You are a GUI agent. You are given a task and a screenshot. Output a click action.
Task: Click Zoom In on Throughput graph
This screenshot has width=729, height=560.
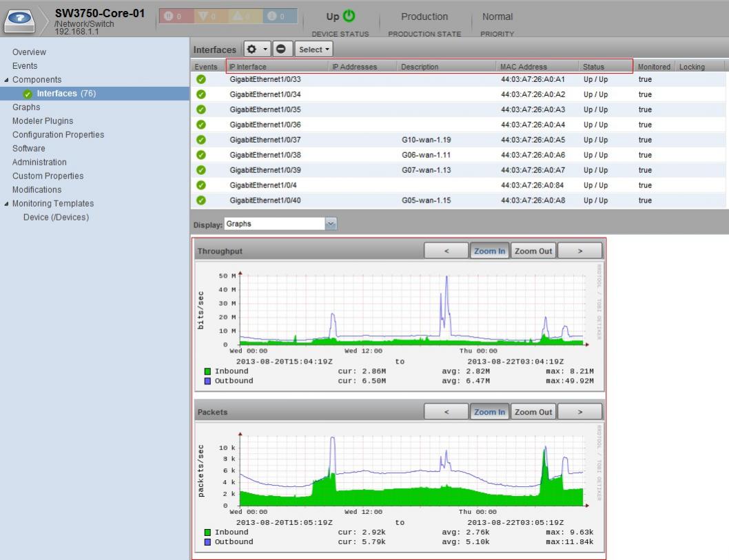pos(489,251)
